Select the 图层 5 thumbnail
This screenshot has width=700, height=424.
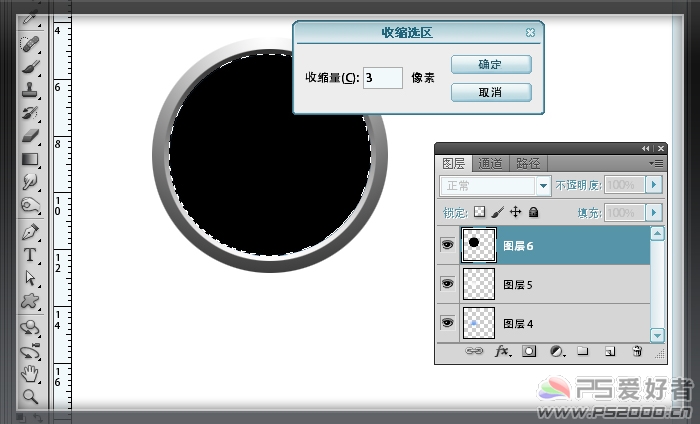pos(479,284)
